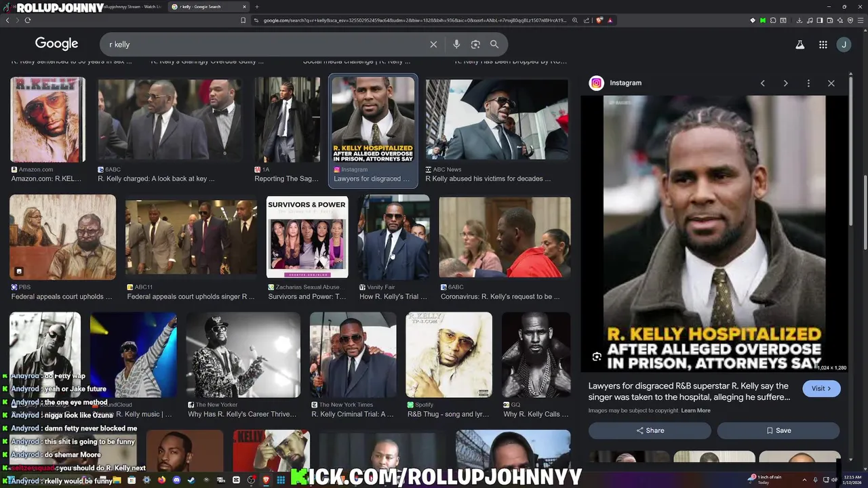The image size is (868, 488).
Task: Share this page from the address bar
Action: pos(587,20)
